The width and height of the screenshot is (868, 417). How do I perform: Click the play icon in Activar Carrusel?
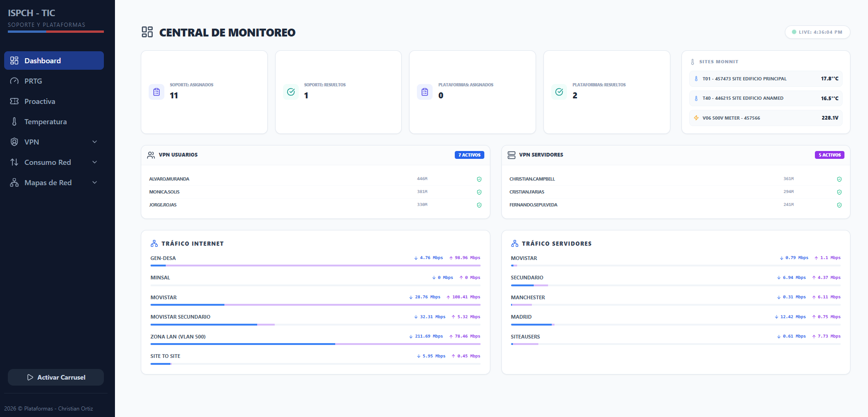pyautogui.click(x=30, y=377)
